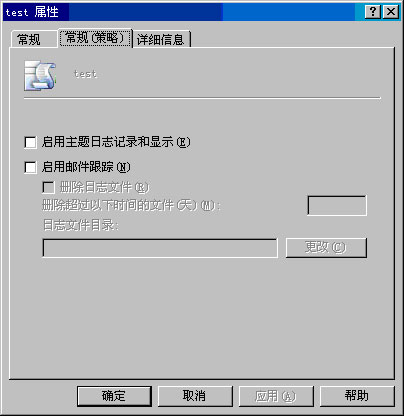Close the test 属性 dialog window

[x=391, y=12]
